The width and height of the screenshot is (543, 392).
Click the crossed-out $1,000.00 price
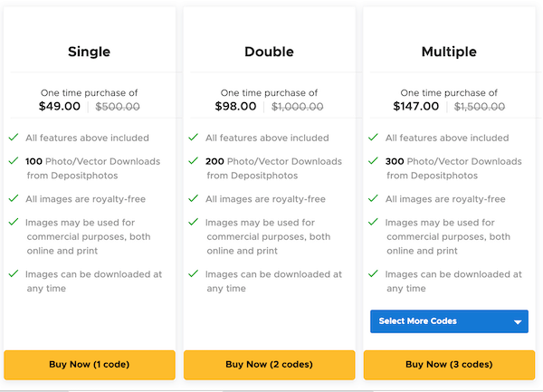[298, 106]
